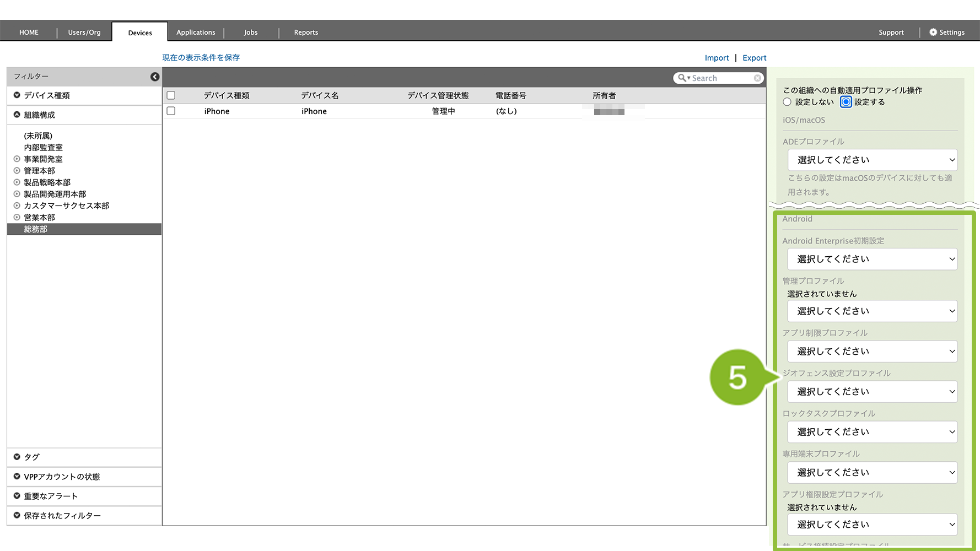980x551 pixels.
Task: Click the Settings gear icon
Action: pos(933,33)
